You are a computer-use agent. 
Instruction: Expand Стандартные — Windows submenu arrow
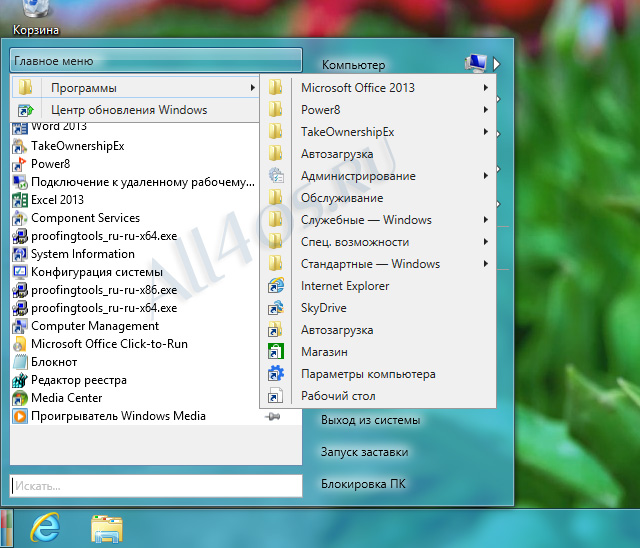pyautogui.click(x=486, y=264)
